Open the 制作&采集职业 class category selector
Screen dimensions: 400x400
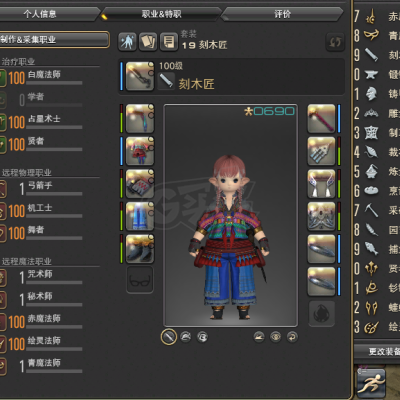click(54, 40)
